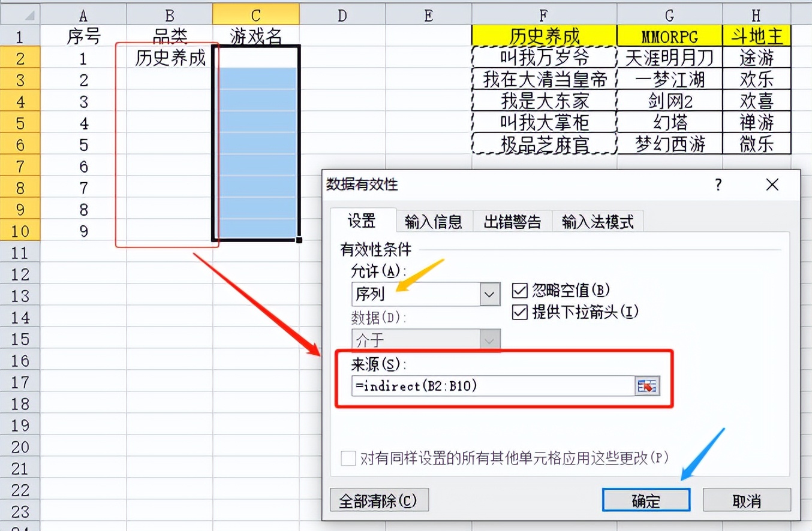Viewport: 812px width, 531px height.
Task: Click the cell 叫我万岁爷
Action: 544,58
